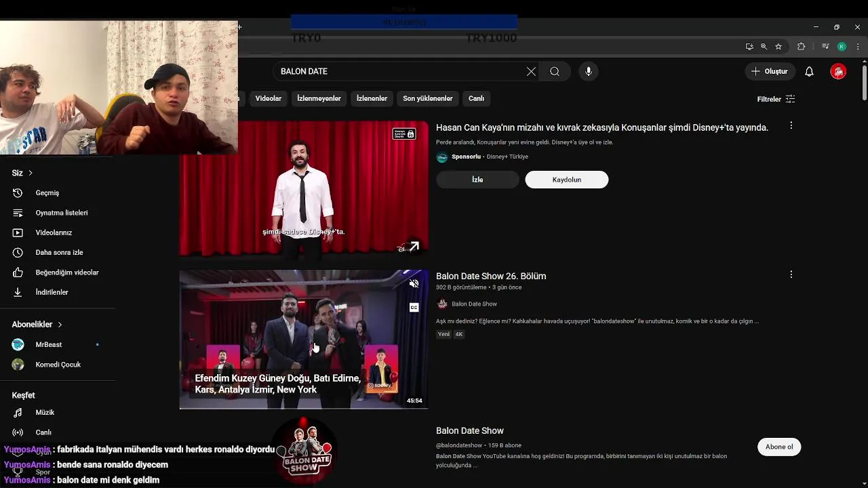
Task: Subscribe with the Abone ol button
Action: (779, 447)
